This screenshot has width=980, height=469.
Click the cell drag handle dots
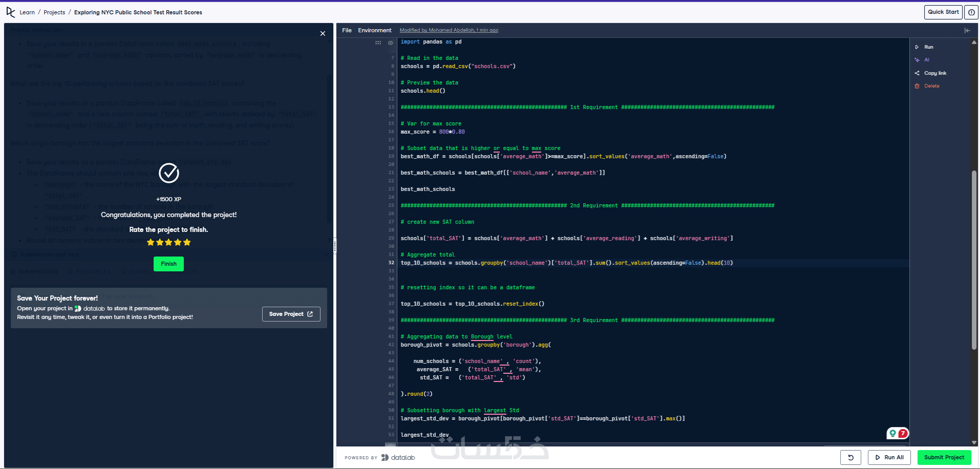378,42
